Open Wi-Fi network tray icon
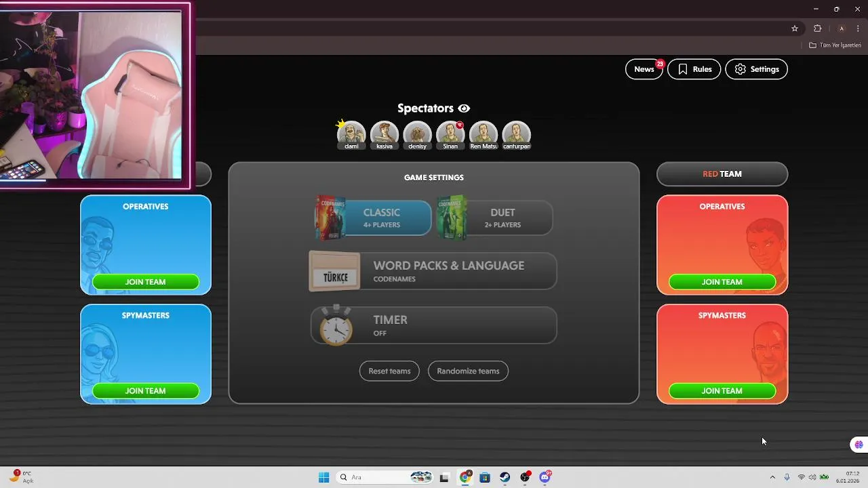 coord(801,477)
